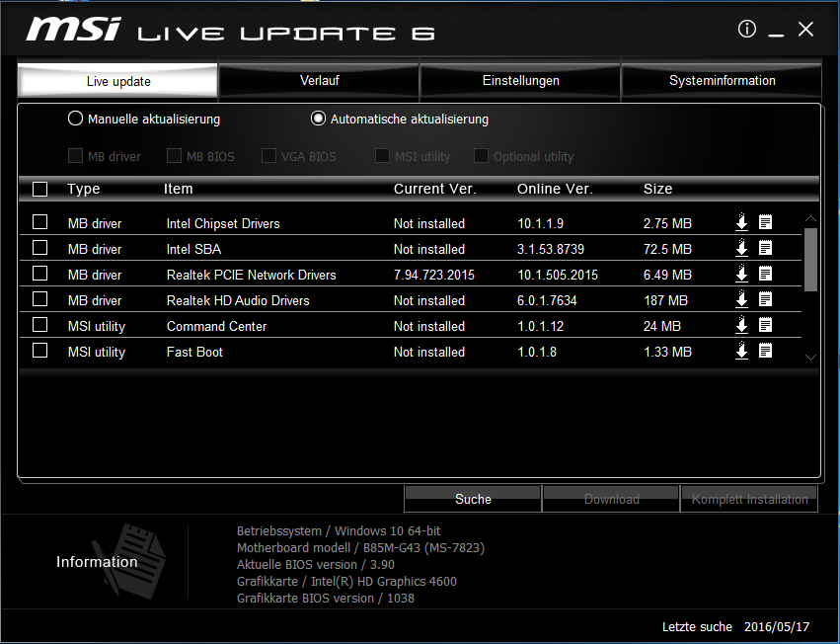Click the Current Ver. column header

[434, 189]
